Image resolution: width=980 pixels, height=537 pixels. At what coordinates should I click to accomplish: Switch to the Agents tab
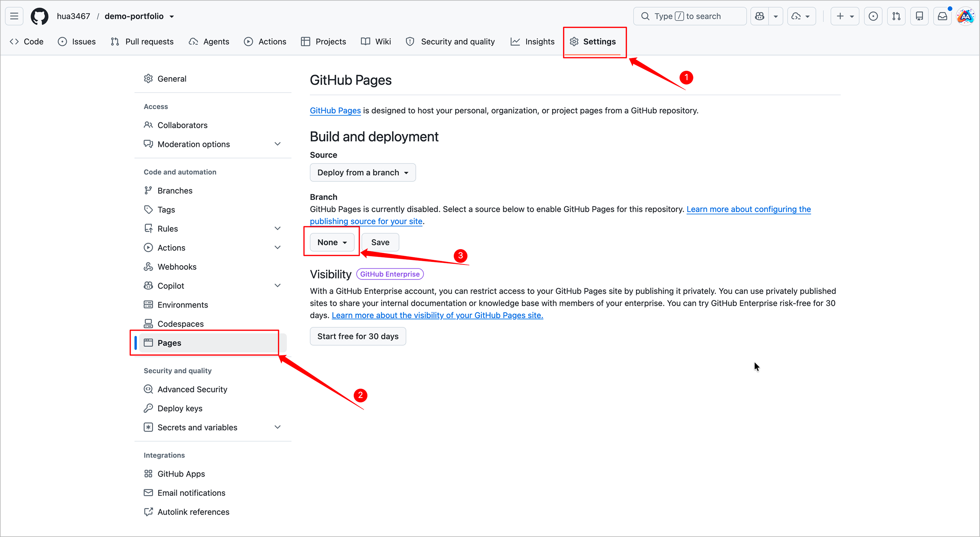click(209, 41)
